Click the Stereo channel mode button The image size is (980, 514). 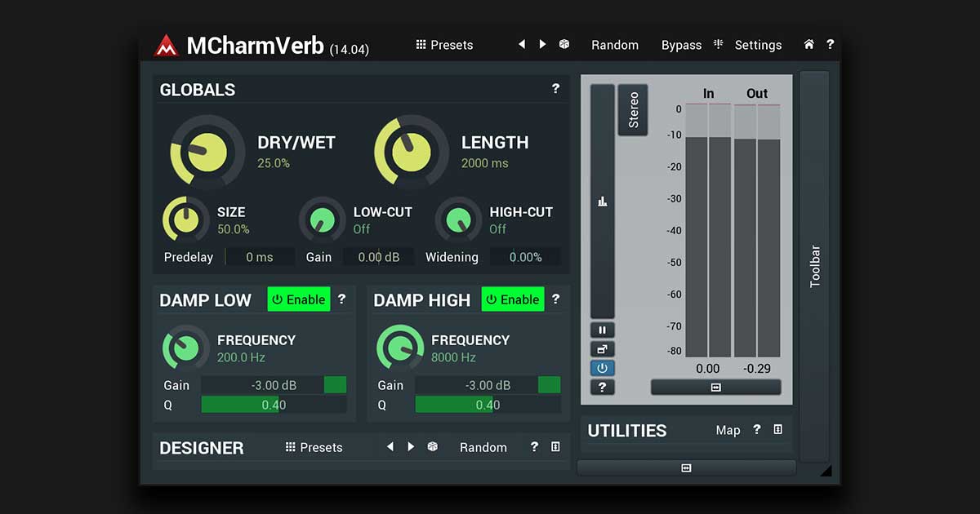[633, 110]
